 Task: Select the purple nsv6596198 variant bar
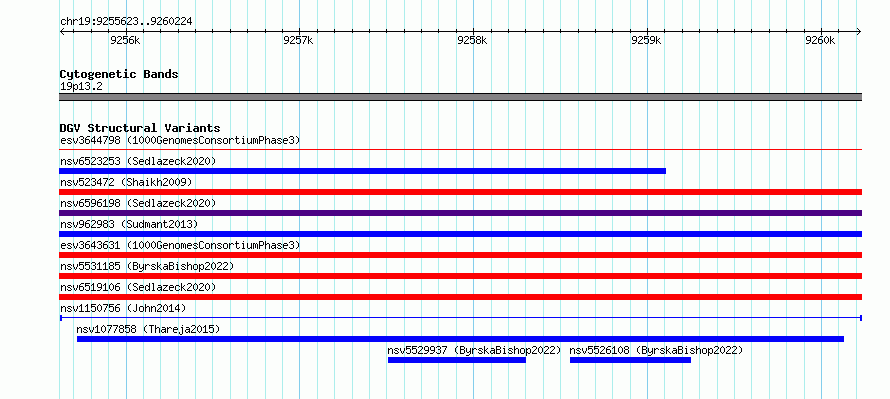460,213
